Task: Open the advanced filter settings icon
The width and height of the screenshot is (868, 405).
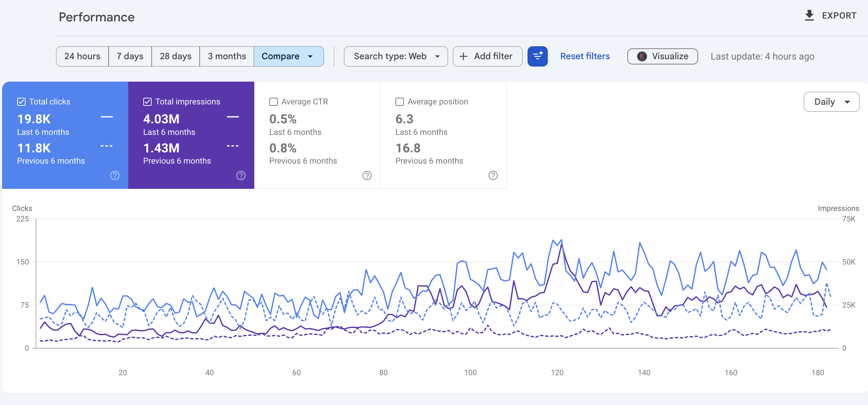Action: coord(538,56)
